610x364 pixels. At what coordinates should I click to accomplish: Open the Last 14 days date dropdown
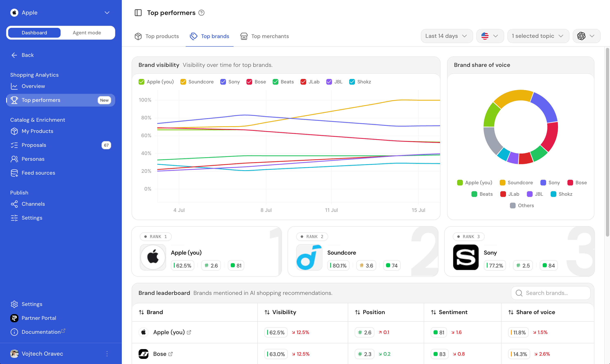click(447, 36)
